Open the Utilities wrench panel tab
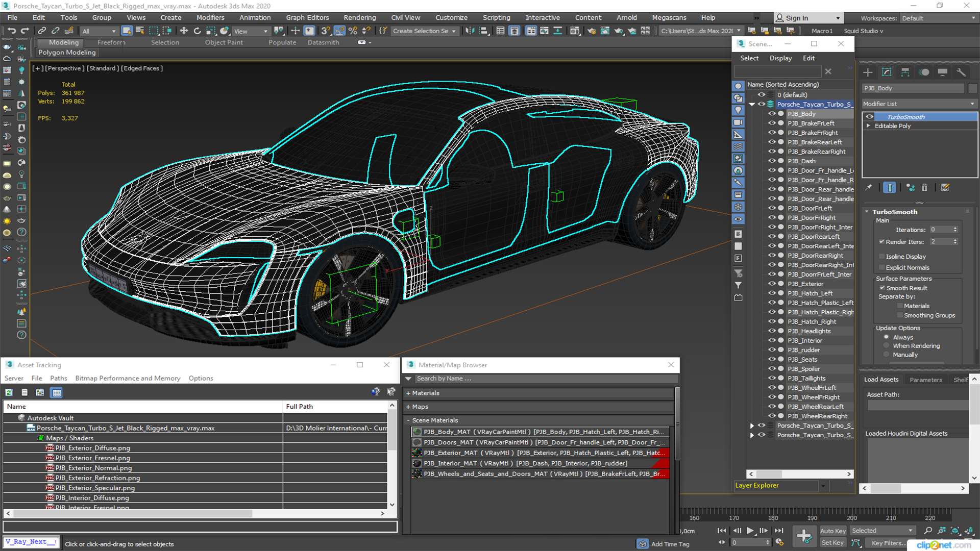980x551 pixels. coord(961,72)
